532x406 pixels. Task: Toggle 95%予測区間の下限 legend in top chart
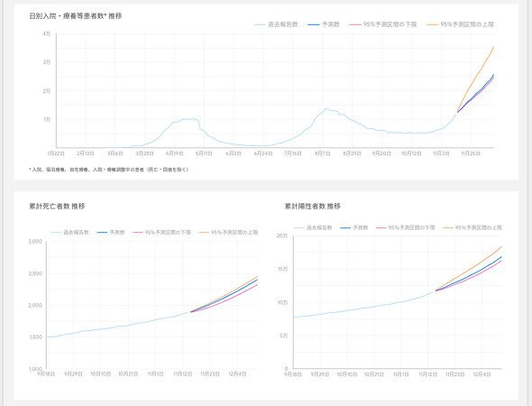pos(382,24)
